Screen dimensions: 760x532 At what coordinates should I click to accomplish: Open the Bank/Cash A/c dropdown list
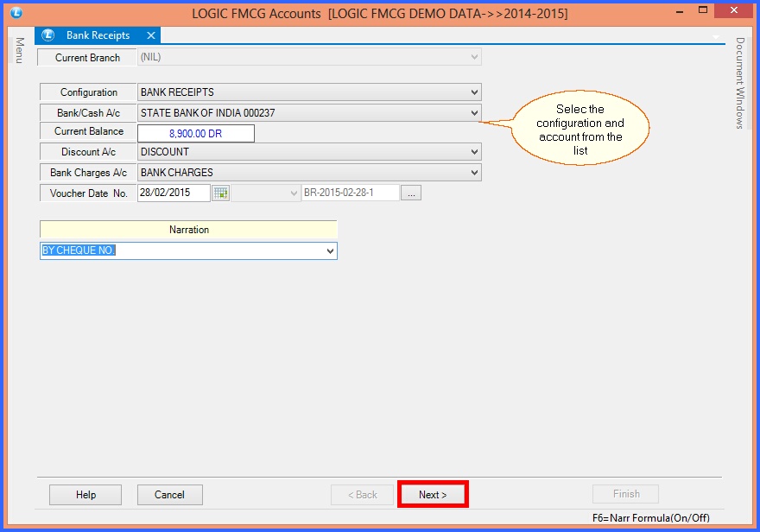coord(474,113)
